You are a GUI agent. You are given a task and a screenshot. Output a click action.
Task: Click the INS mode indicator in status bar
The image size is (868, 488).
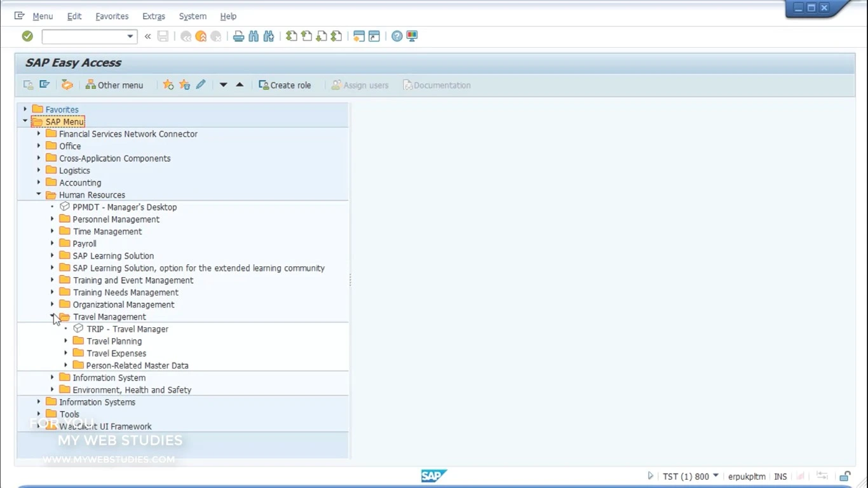point(780,476)
